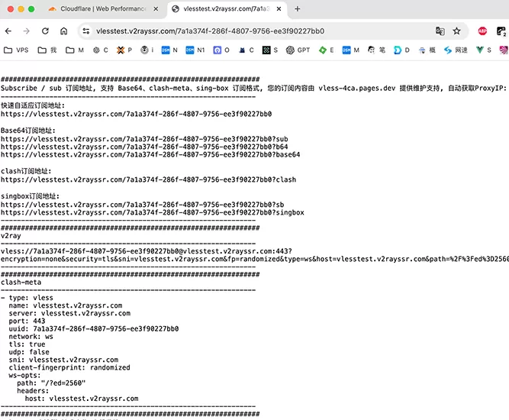Open the M bookmarks folder
509x420 pixels.
pos(75,50)
